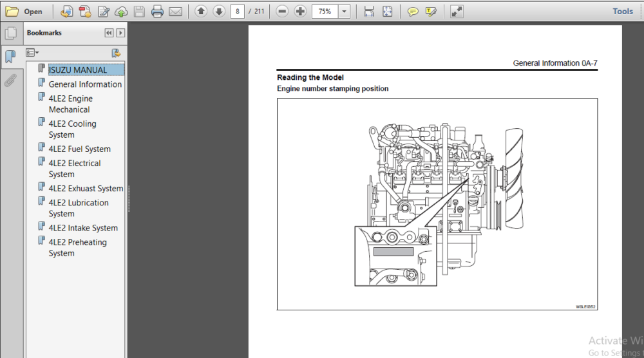Print the document with the printer icon
644x358 pixels.
(x=157, y=12)
